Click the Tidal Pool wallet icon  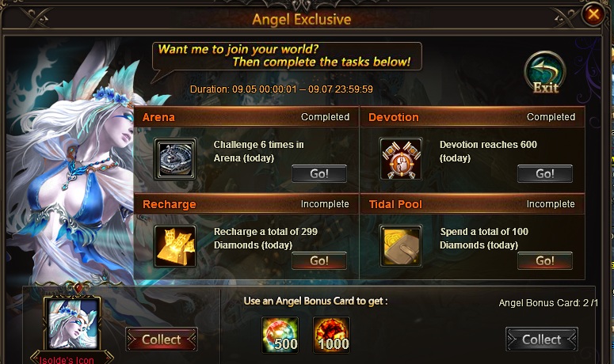click(x=401, y=246)
